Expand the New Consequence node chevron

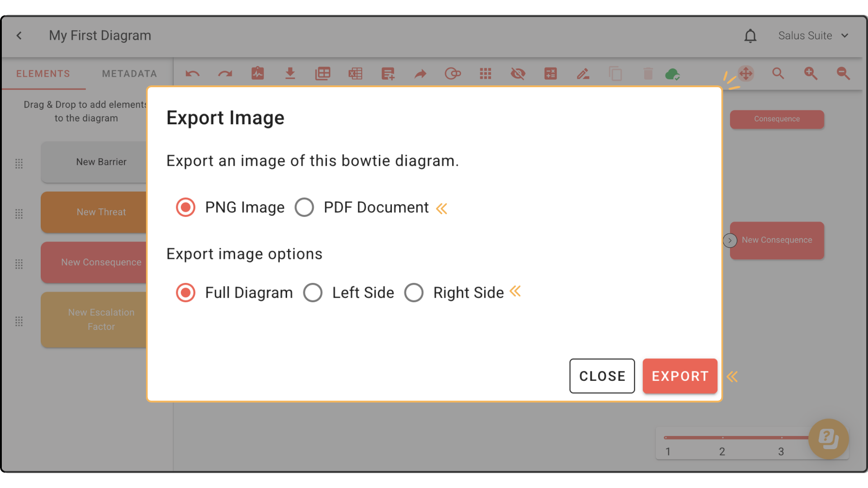pos(730,240)
